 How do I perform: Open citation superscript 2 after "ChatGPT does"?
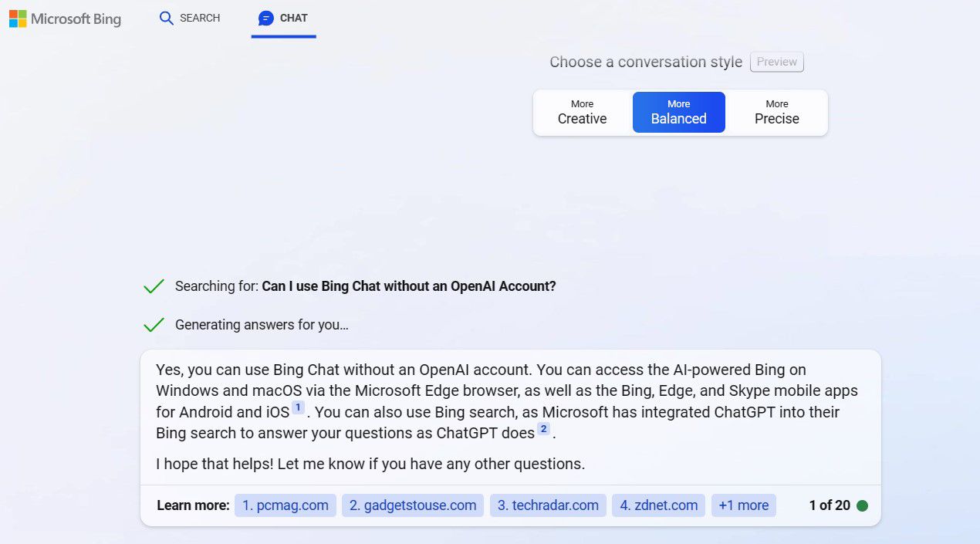pos(543,429)
